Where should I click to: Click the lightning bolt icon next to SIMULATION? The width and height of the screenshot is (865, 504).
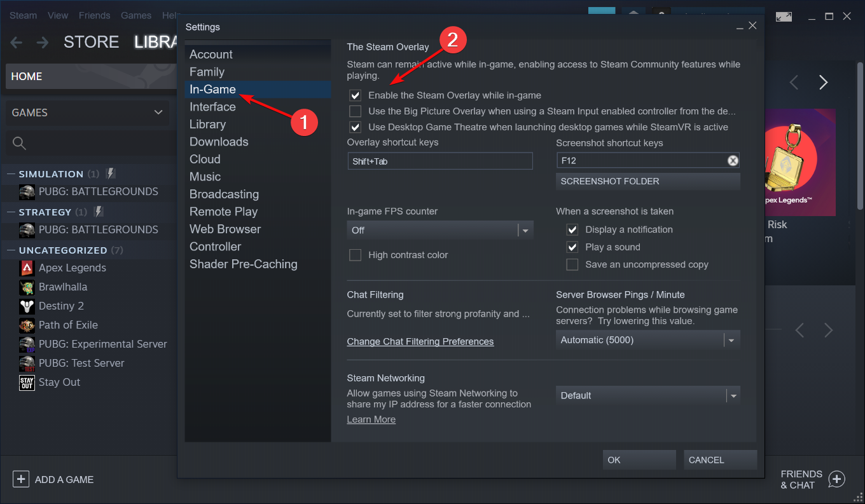[110, 174]
